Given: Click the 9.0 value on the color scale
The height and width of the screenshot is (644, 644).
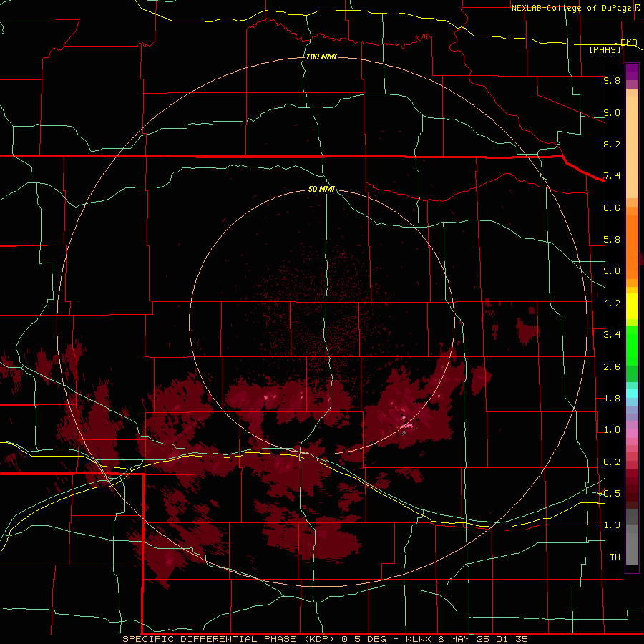Looking at the screenshot, I should pos(612,112).
